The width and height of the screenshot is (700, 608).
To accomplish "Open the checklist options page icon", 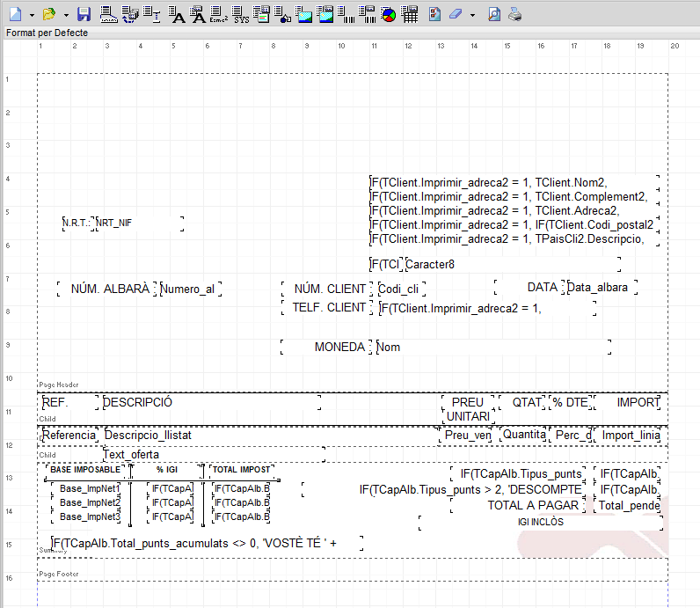I will point(434,14).
